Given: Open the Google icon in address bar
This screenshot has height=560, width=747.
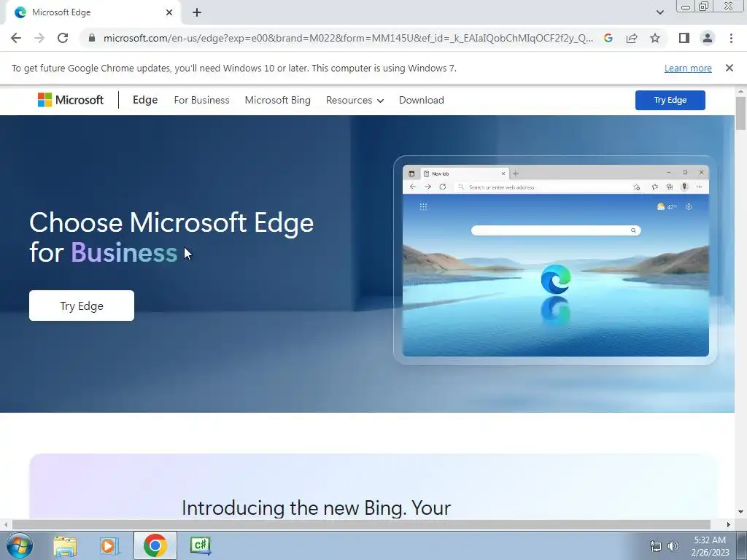Looking at the screenshot, I should 608,38.
